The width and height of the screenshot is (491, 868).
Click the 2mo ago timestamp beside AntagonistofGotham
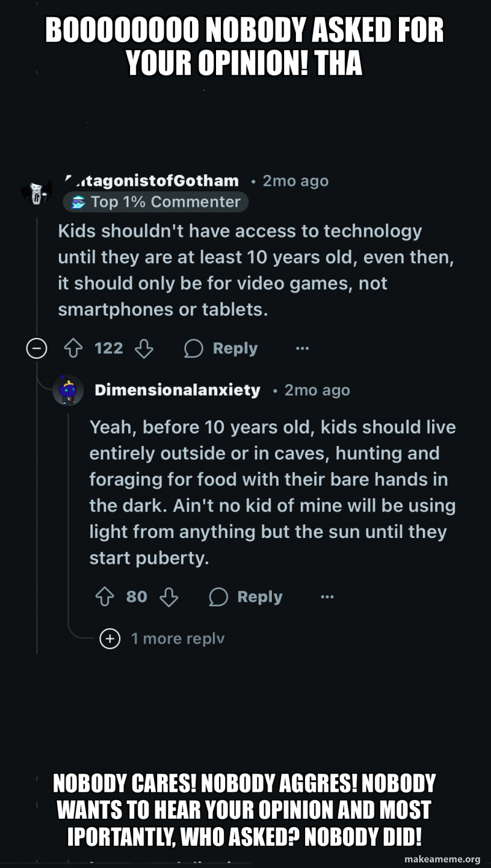pyautogui.click(x=295, y=182)
